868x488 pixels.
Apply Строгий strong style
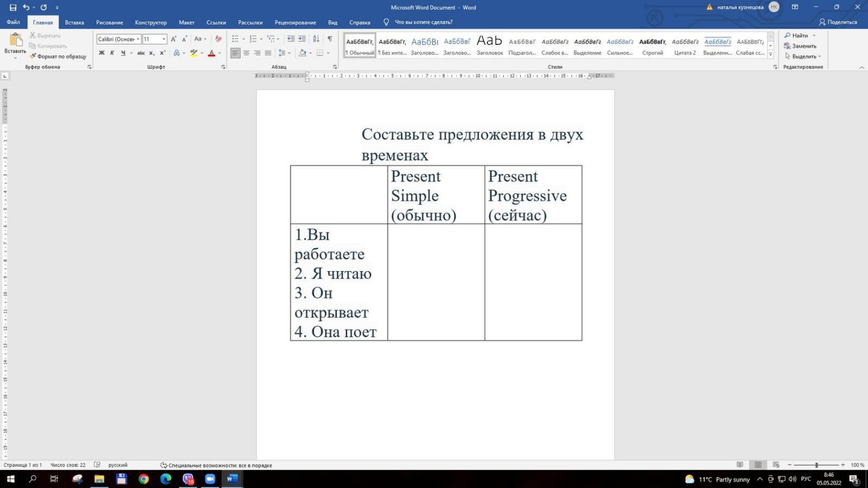click(653, 44)
